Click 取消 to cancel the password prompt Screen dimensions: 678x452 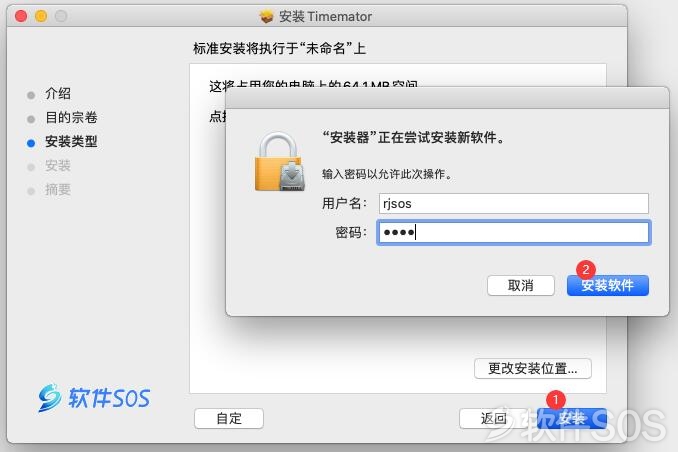point(521,285)
